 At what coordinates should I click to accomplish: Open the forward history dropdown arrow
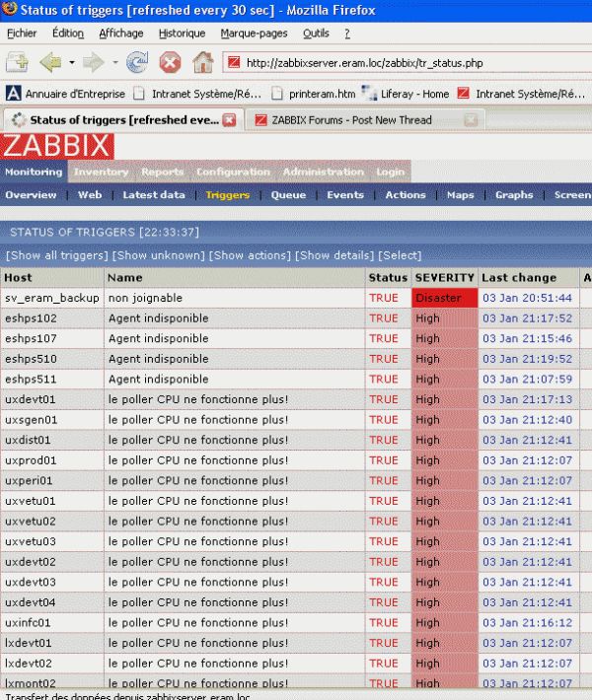(115, 62)
